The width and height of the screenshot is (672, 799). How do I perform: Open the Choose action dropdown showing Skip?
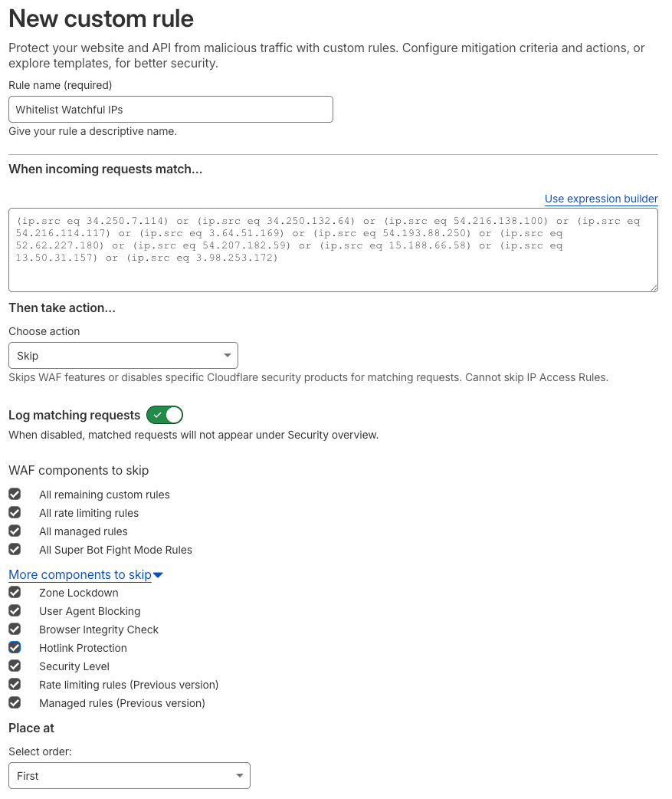123,355
